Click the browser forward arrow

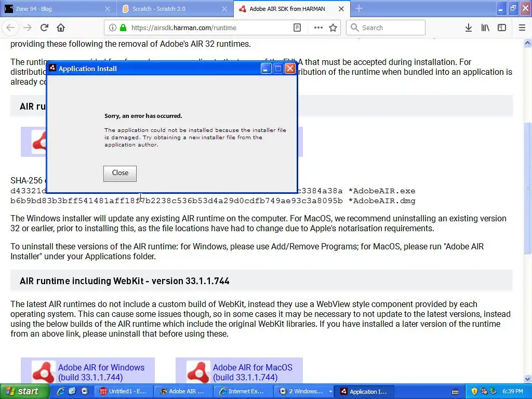tap(28, 28)
